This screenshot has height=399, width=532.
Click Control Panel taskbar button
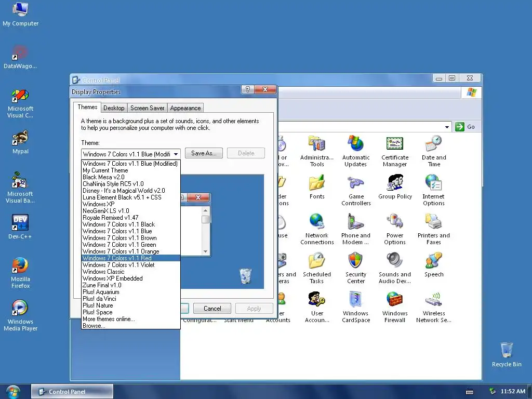(x=72, y=392)
